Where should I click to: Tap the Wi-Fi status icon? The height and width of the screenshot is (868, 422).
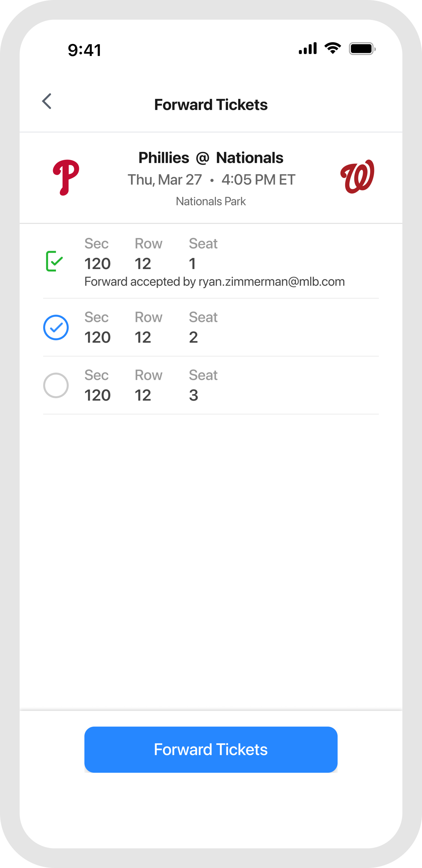pyautogui.click(x=332, y=49)
